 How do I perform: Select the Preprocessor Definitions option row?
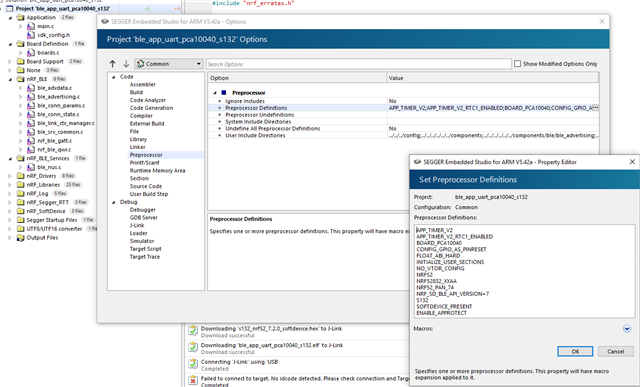[403, 108]
